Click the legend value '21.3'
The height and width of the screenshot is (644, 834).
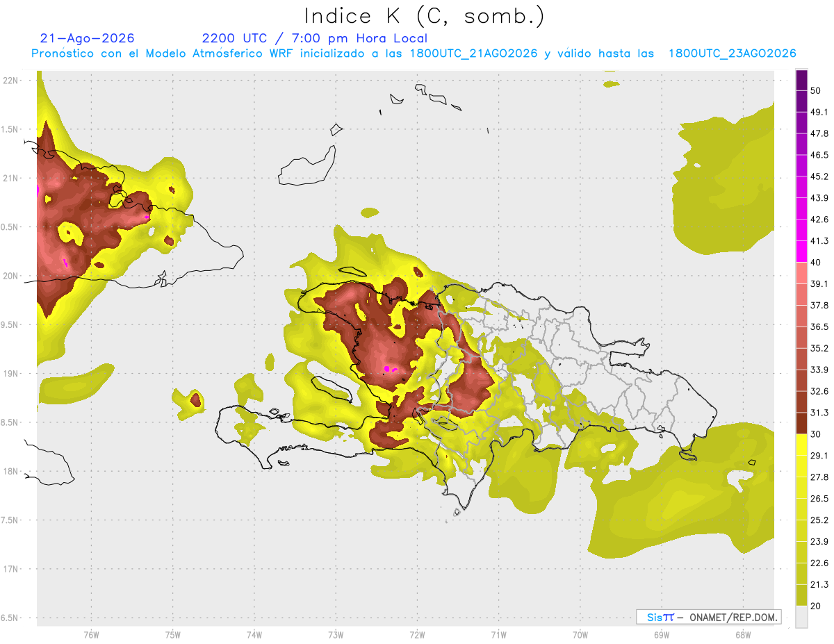[x=819, y=585]
